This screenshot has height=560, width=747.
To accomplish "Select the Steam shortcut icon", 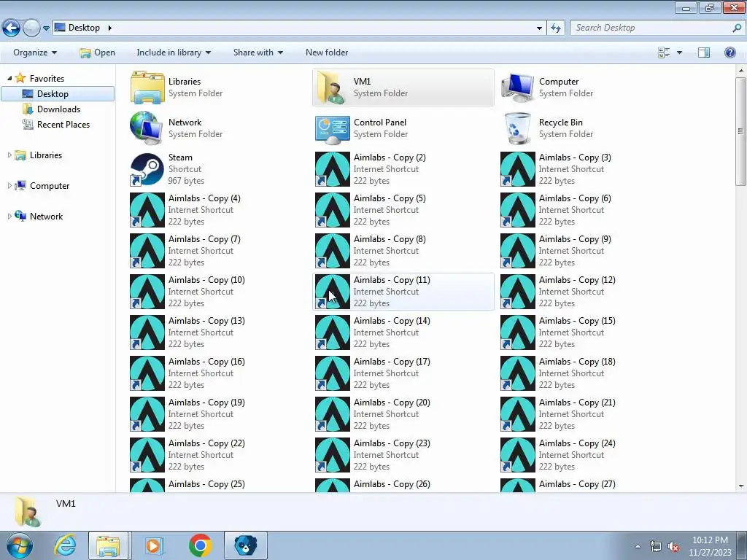I will click(147, 169).
